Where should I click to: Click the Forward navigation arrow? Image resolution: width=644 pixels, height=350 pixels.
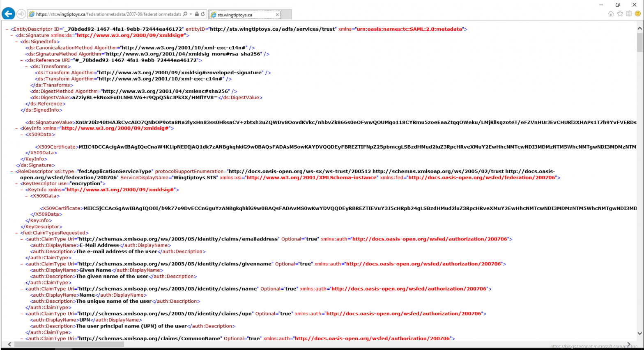21,14
